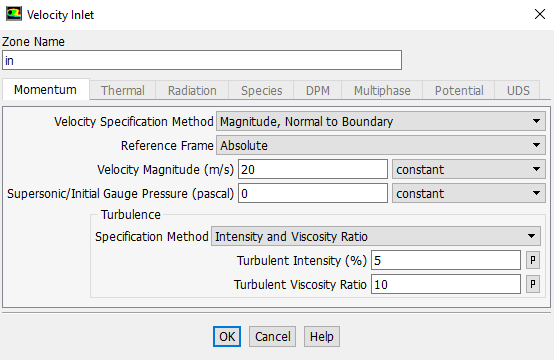Open the Velocity Magnitude constant dropdown

(469, 170)
